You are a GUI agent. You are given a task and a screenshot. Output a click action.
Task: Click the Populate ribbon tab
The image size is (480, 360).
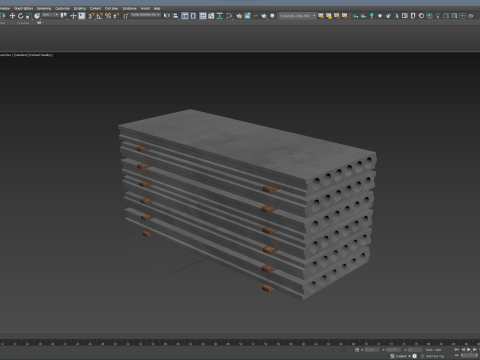(x=23, y=23)
